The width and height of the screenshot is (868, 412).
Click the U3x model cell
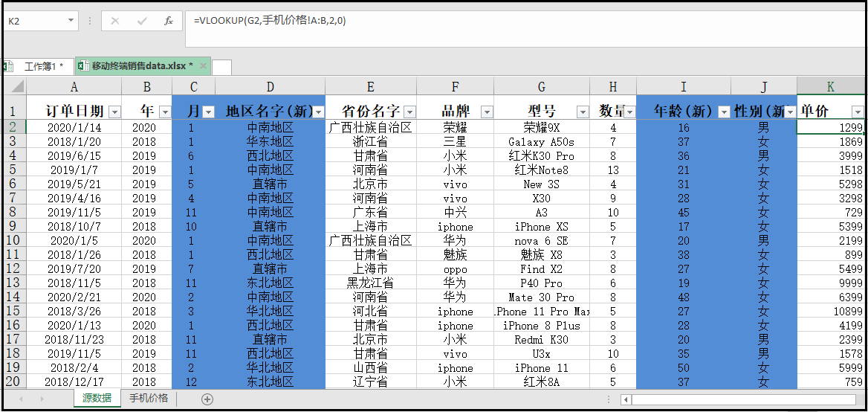tap(542, 354)
